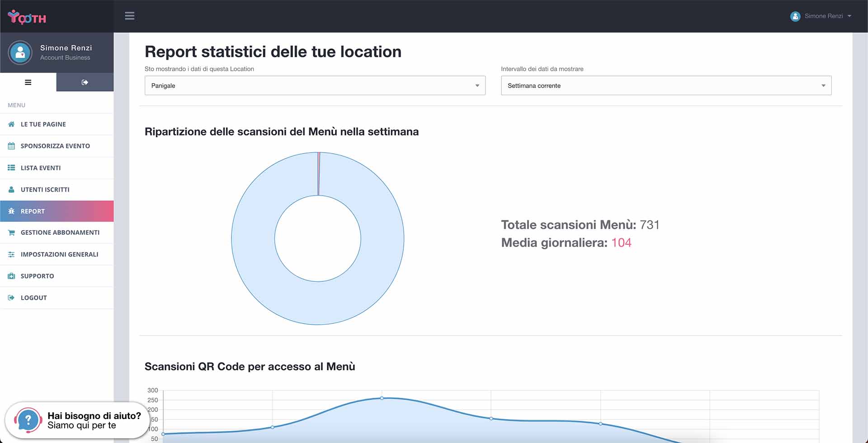Click the sliders icon for Impostazioni Generali
Screen dimensions: 868x443
(x=11, y=254)
